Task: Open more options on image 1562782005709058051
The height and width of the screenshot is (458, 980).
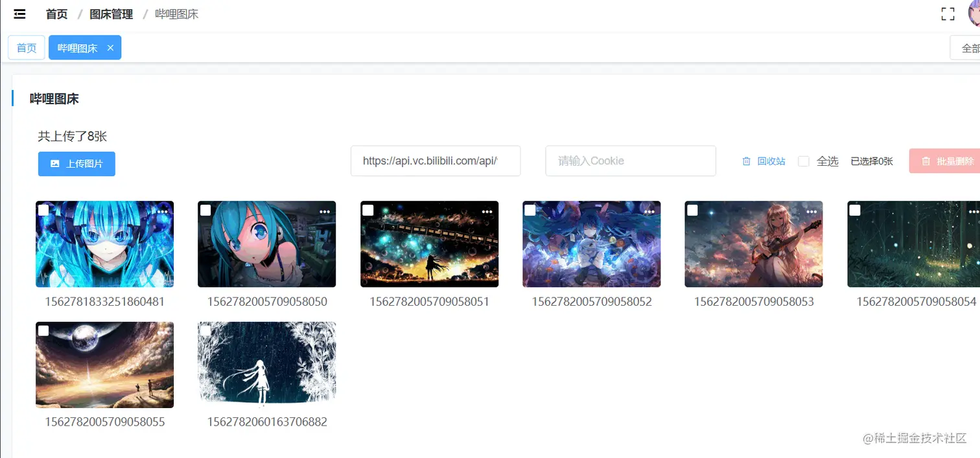Action: [487, 211]
